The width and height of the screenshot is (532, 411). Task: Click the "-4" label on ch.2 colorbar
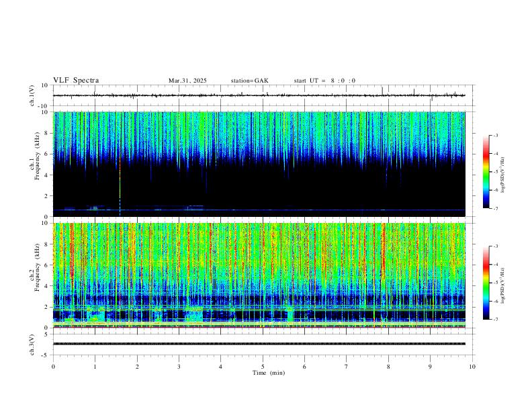click(496, 265)
